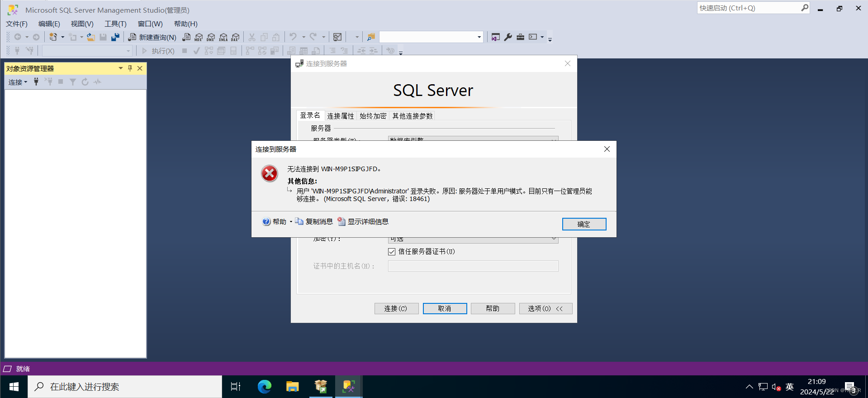Click the Filter funnel icon in Object Explorer

tap(72, 82)
